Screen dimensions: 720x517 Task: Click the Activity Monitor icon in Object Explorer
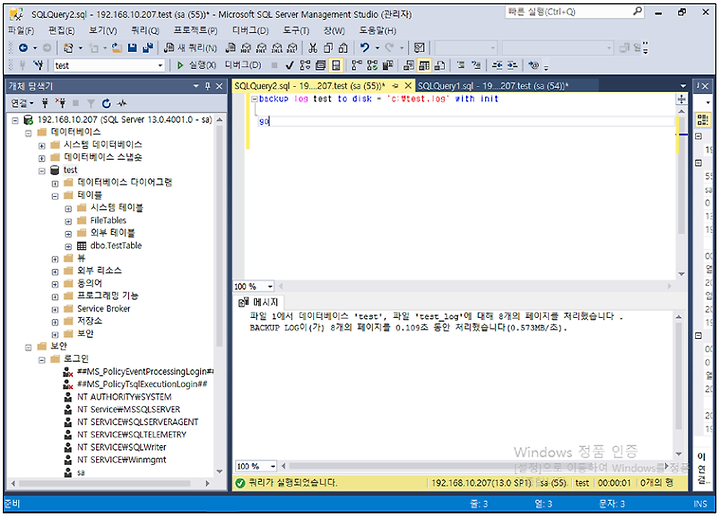122,103
